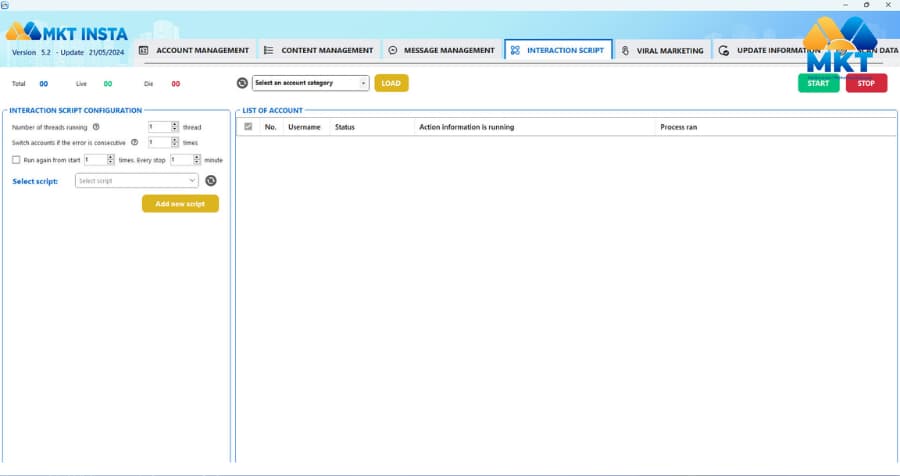The height and width of the screenshot is (476, 900).
Task: Open the Viral Marketing tab
Action: [663, 51]
